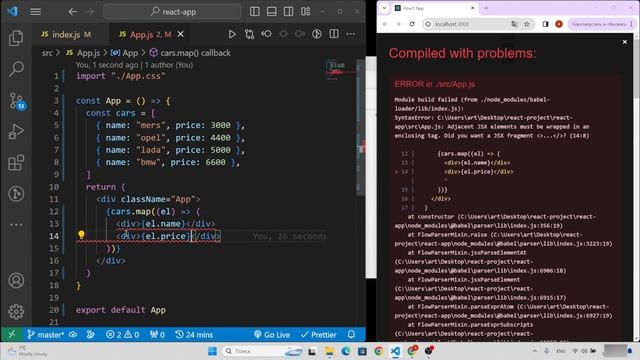
Task: Open the errors and warnings counter in status bar
Action: 122,335
